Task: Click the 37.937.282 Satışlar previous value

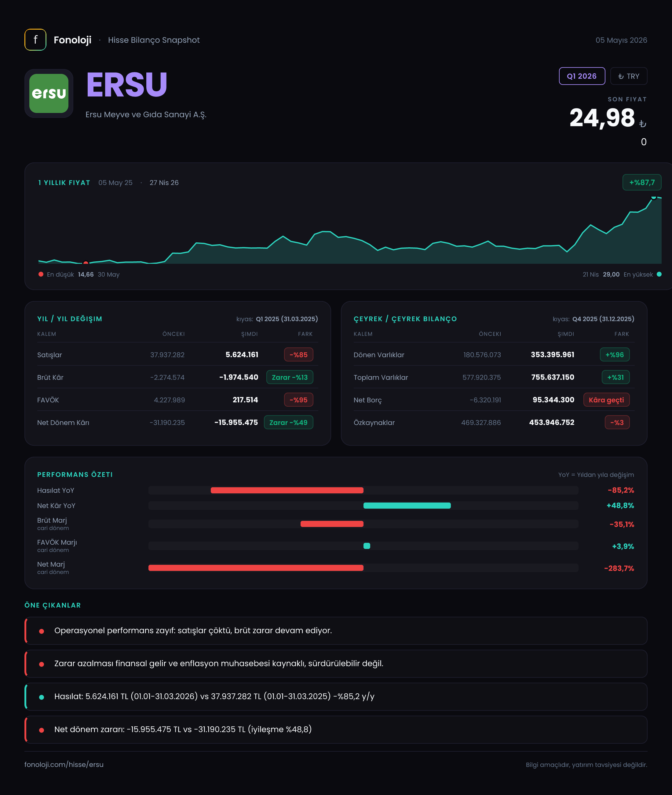Action: point(167,355)
